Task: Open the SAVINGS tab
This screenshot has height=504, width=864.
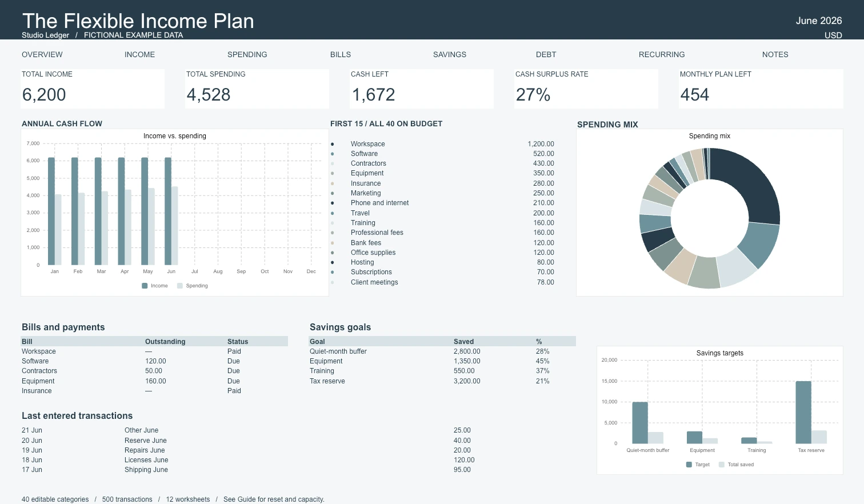Action: pyautogui.click(x=450, y=55)
